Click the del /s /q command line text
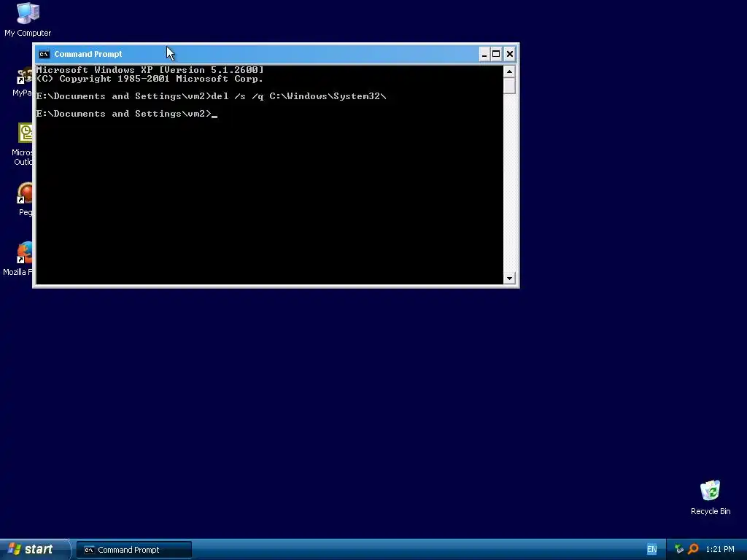 298,96
